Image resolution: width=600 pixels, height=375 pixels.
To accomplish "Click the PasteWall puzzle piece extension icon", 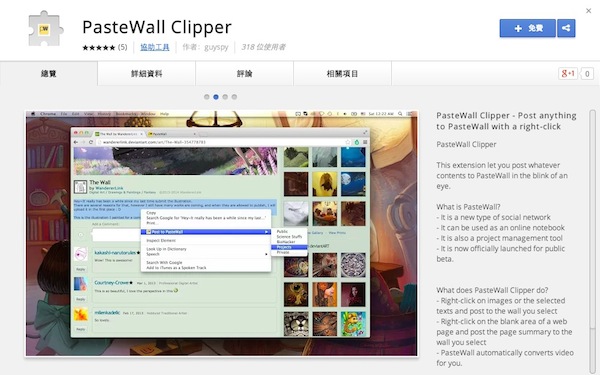I will (x=45, y=29).
